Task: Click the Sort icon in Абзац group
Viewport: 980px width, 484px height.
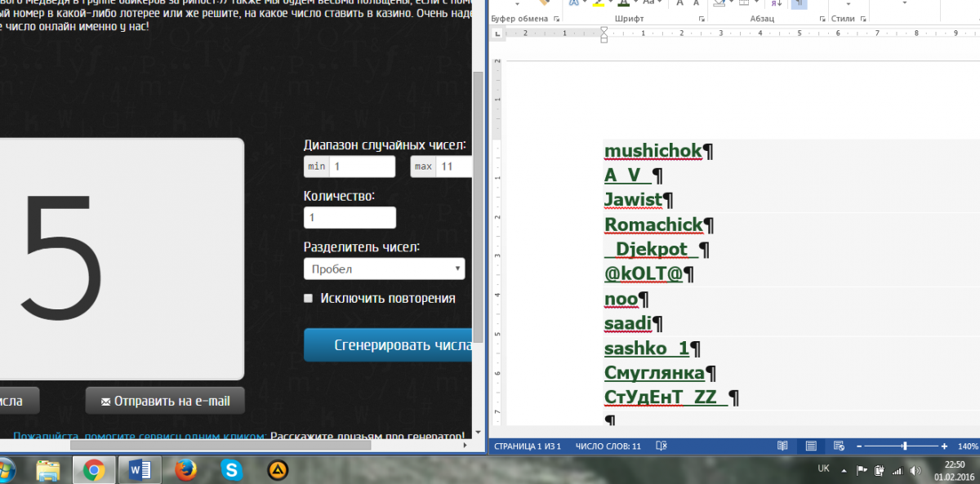Action: pyautogui.click(x=776, y=3)
